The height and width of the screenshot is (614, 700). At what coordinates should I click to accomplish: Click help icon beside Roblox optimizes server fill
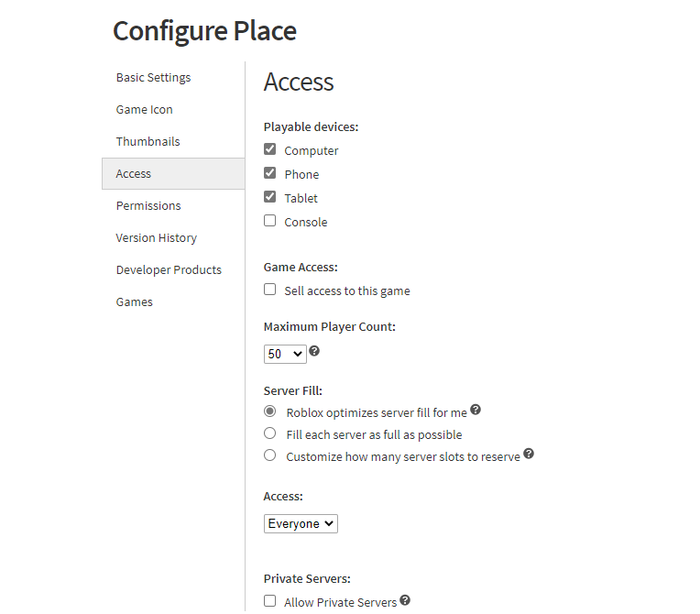click(476, 410)
